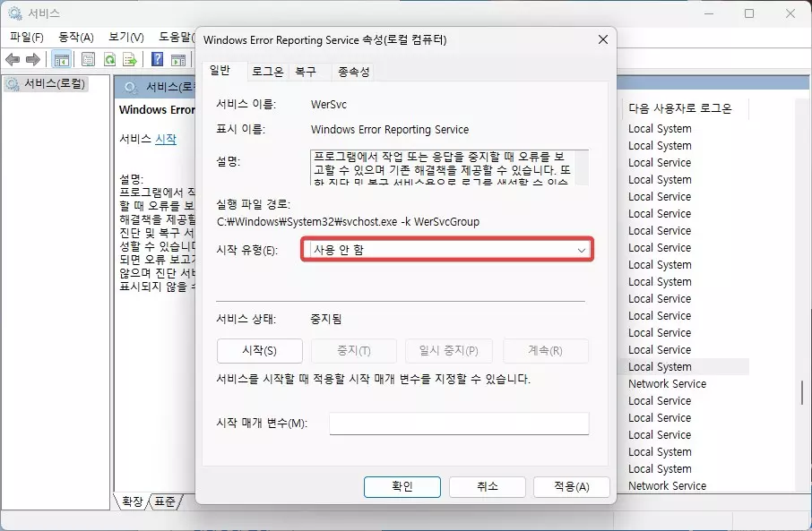Open the 동작(A) menu

point(77,37)
